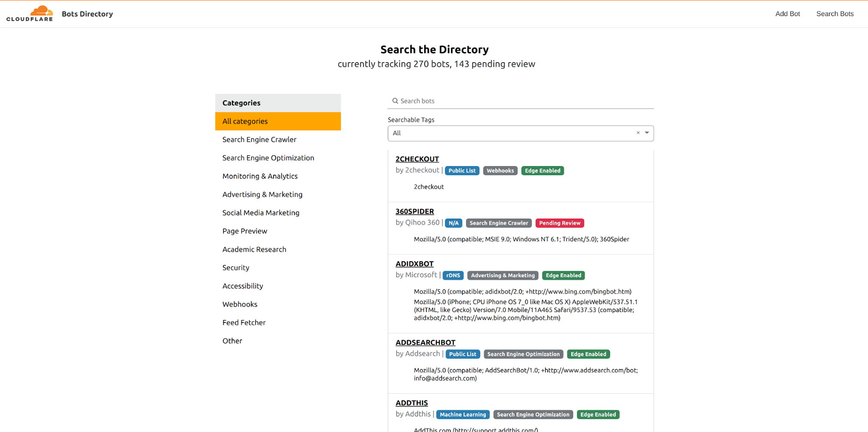868x432 pixels.
Task: Open the 2CHECKOUT bot entry
Action: point(417,159)
